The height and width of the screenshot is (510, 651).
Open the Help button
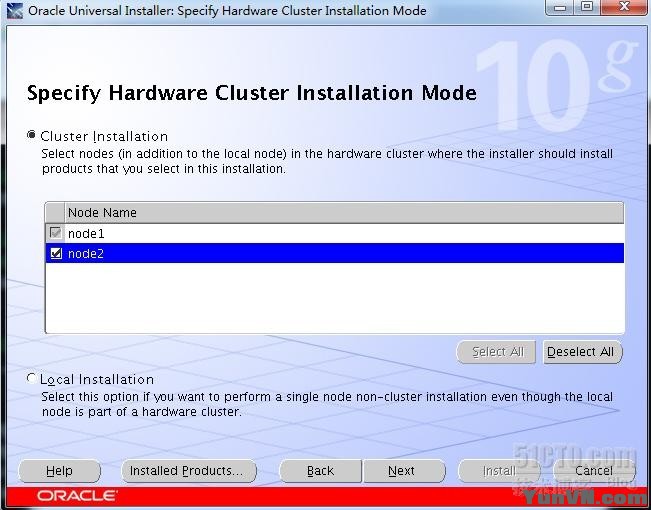coord(59,471)
